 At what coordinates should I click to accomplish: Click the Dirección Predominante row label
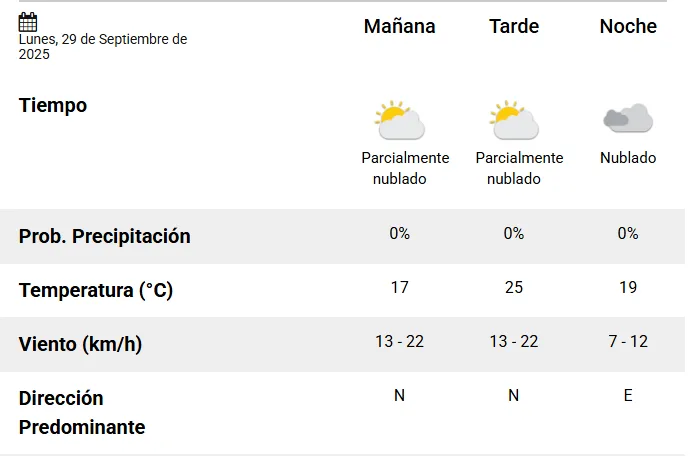point(82,413)
